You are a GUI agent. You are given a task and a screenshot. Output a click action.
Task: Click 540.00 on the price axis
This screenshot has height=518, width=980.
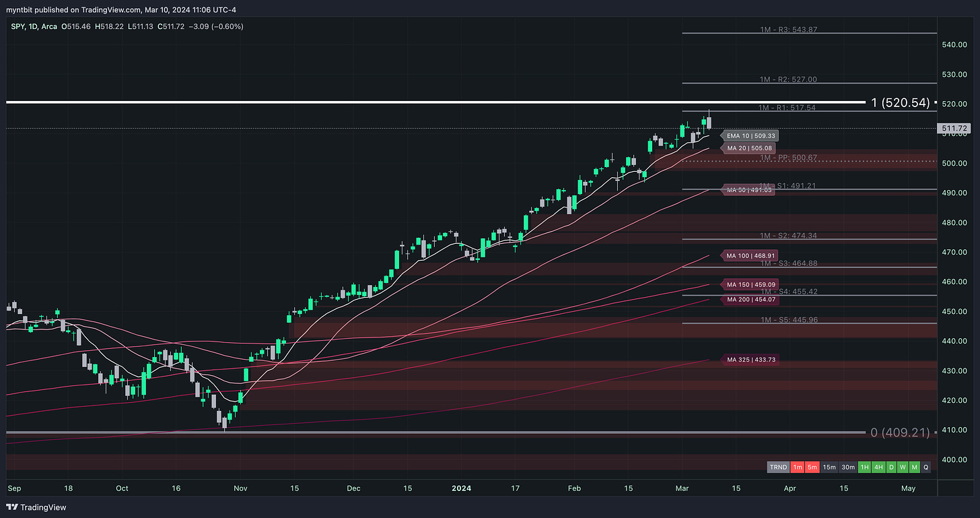(x=954, y=44)
